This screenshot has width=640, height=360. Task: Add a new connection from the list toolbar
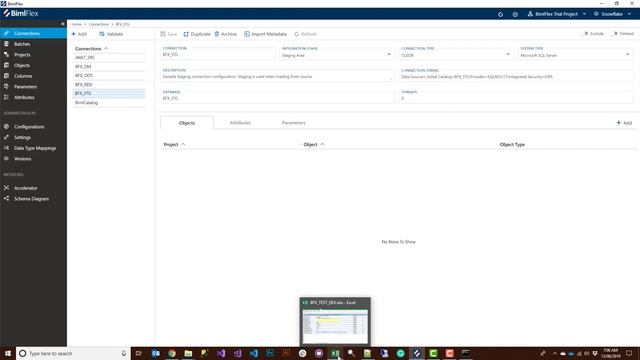coord(79,34)
